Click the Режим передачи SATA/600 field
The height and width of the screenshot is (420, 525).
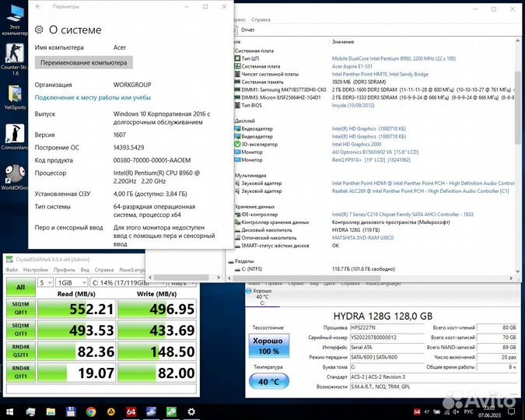pos(387,357)
